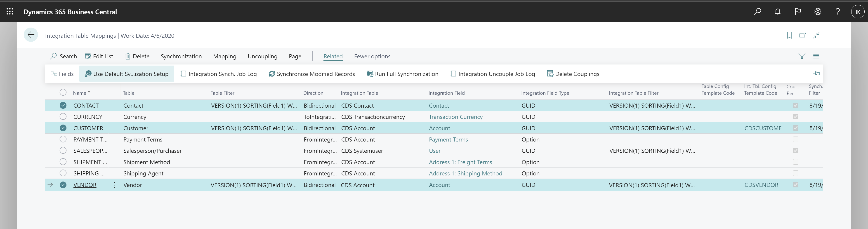This screenshot has width=868, height=229.
Task: Open the Mapping menu
Action: (x=224, y=56)
